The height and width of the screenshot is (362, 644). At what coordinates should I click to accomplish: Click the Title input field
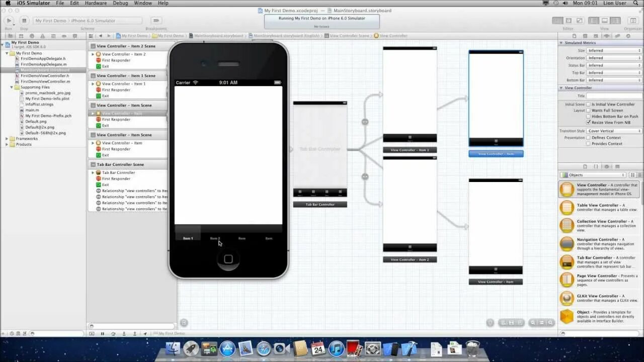click(614, 96)
